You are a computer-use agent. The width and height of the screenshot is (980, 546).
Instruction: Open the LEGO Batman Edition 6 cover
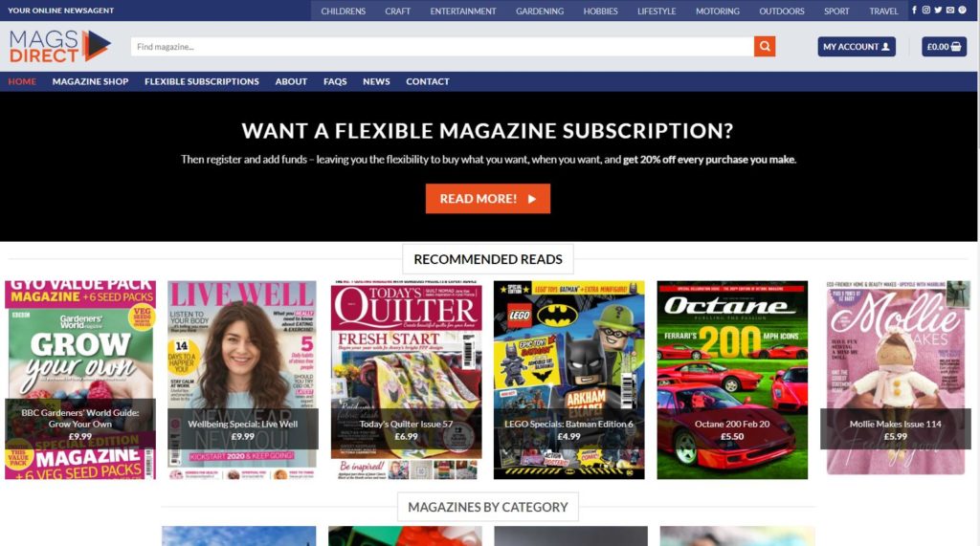pos(568,380)
